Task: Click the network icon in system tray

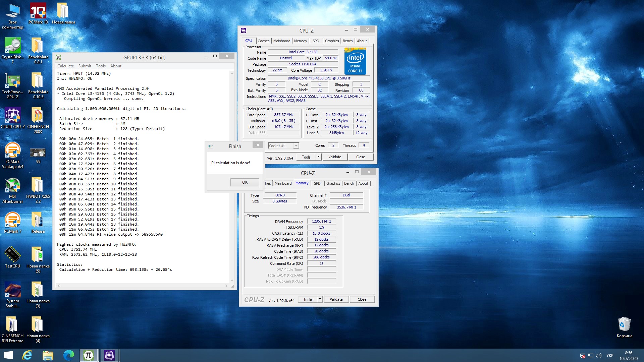Action: click(x=591, y=356)
